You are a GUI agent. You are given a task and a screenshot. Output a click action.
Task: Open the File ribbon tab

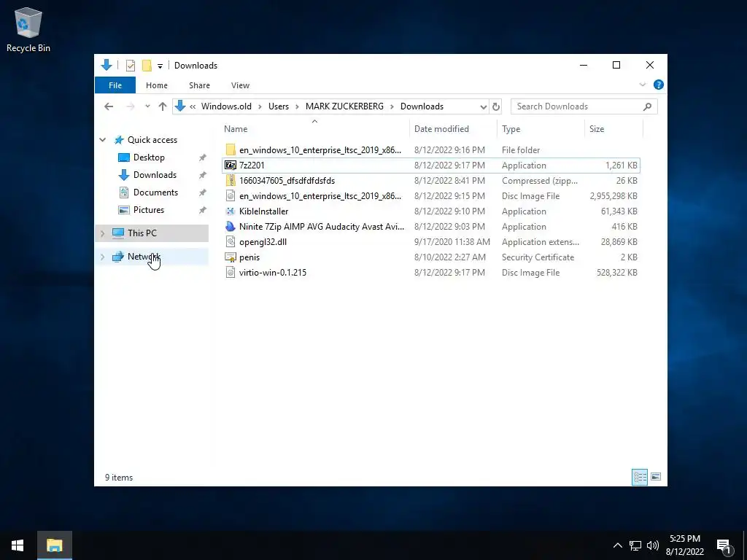click(x=115, y=85)
